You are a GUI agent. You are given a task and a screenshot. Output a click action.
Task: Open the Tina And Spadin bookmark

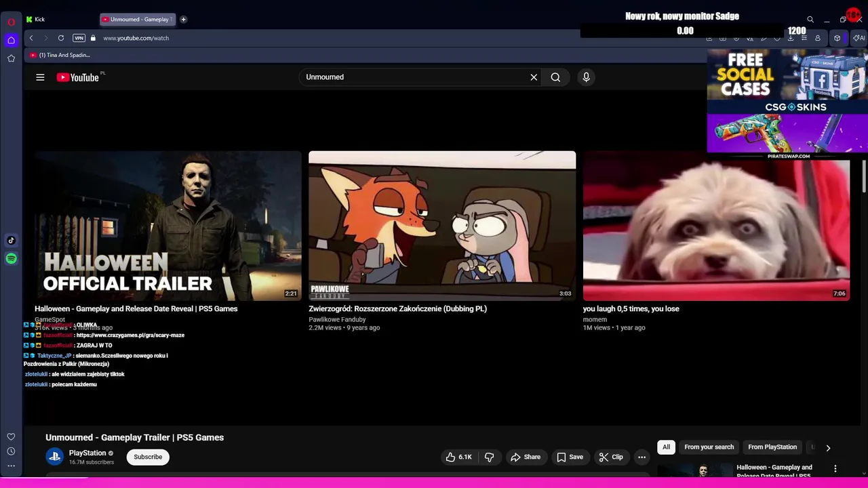point(60,55)
